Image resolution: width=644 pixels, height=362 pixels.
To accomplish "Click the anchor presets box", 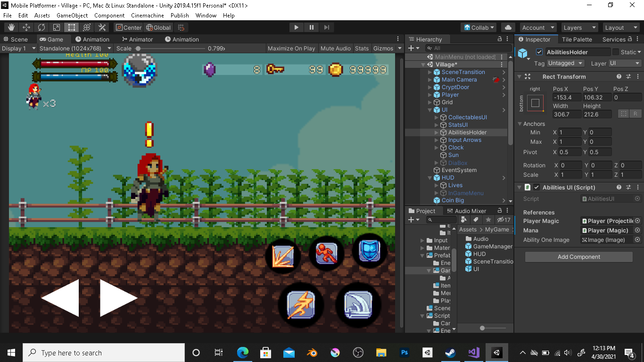I will [535, 103].
